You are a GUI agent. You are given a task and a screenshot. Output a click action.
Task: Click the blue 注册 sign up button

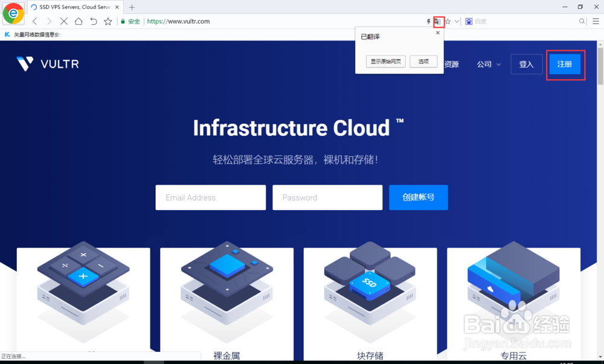(x=565, y=64)
